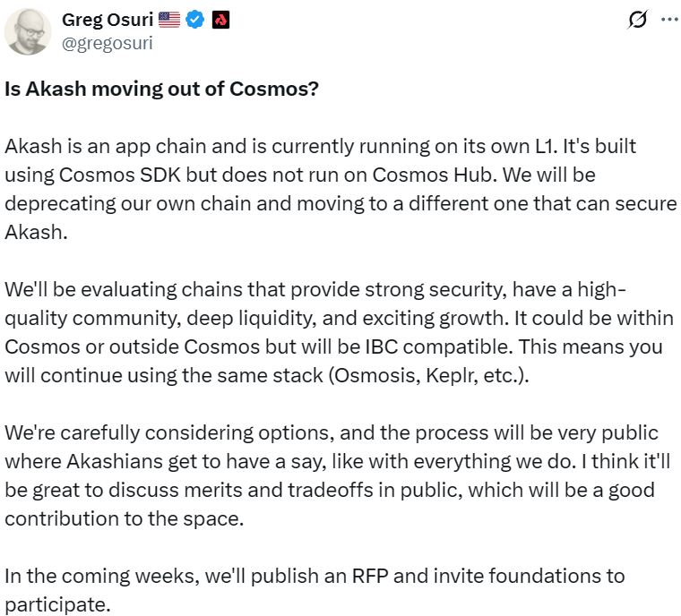Open the three-dot More options menu

coord(668,19)
